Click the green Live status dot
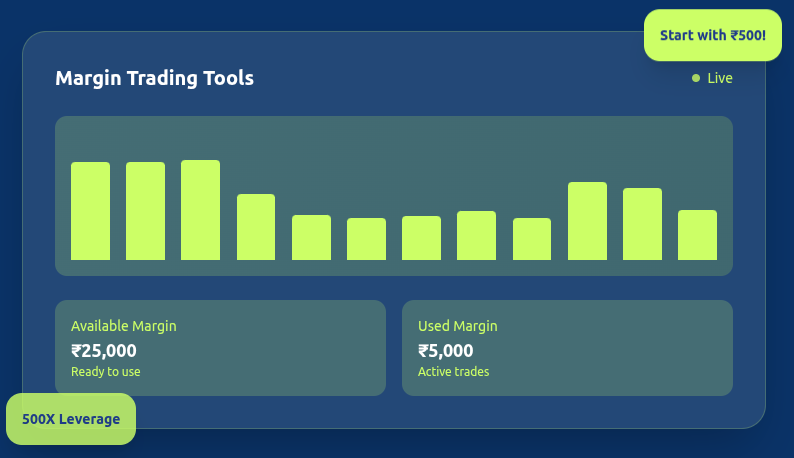Viewport: 794px width, 458px height. click(x=696, y=78)
